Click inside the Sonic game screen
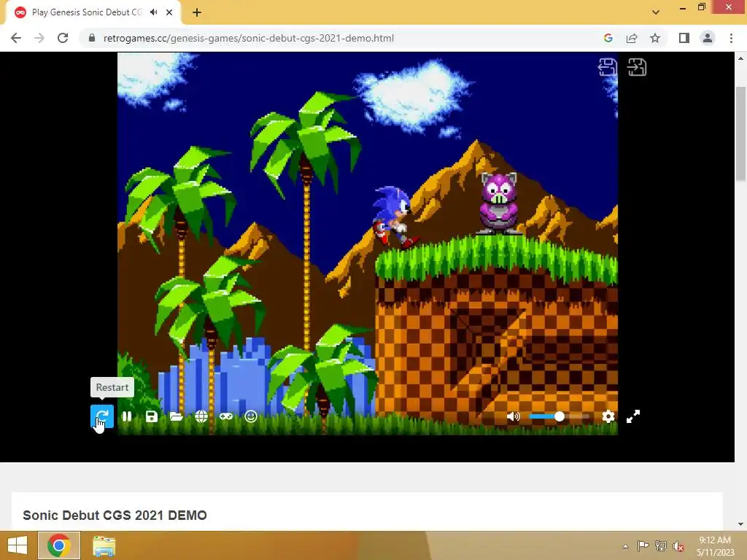Viewport: 747px width, 560px height. [x=368, y=244]
